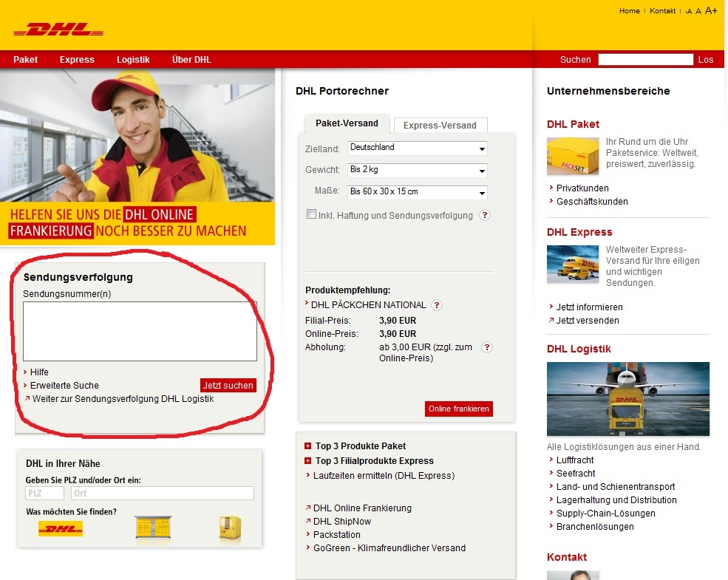Viewport: 728px width, 580px height.
Task: Enable Inkl. Haftung und Sendungsverfolgung checkbox
Action: pyautogui.click(x=312, y=214)
